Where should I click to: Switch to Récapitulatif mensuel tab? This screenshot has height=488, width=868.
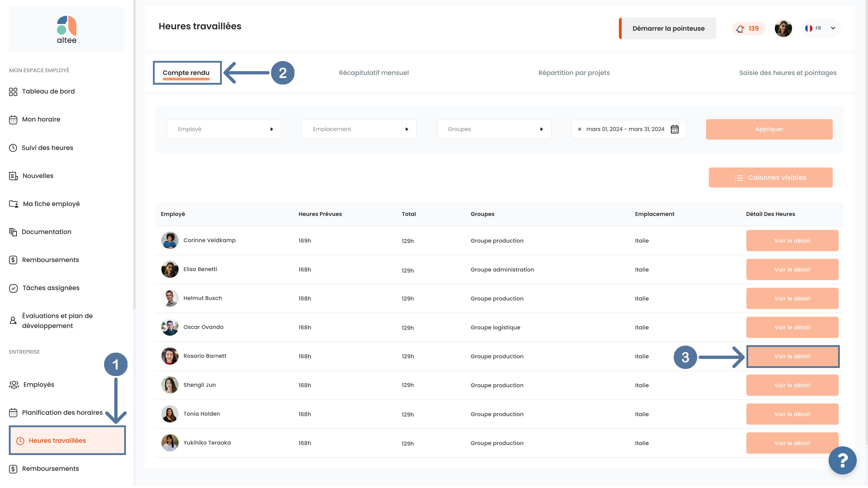click(x=374, y=73)
